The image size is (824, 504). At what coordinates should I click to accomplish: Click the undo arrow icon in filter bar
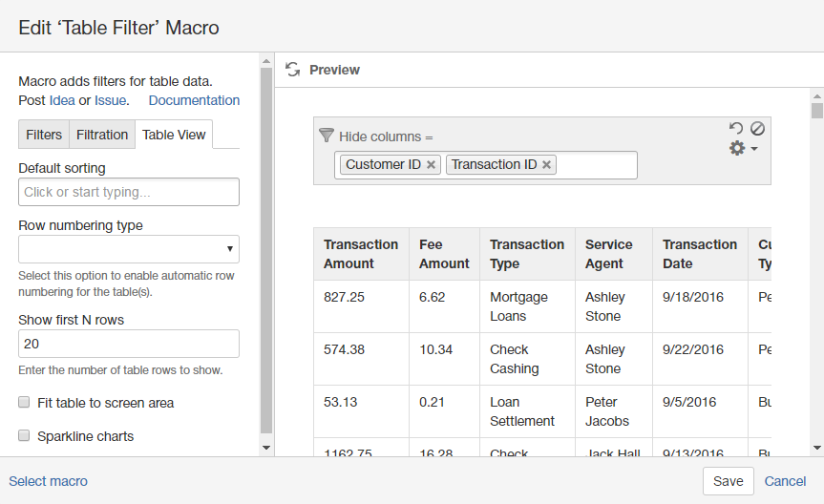[x=735, y=128]
